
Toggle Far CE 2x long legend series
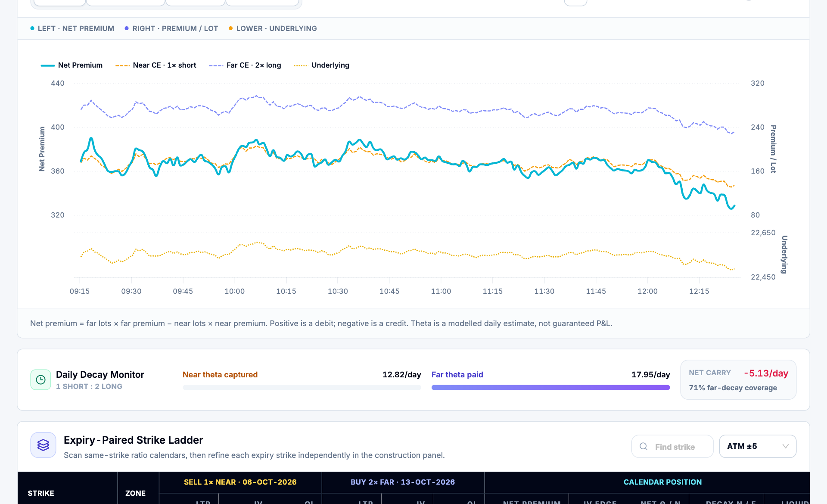(245, 65)
